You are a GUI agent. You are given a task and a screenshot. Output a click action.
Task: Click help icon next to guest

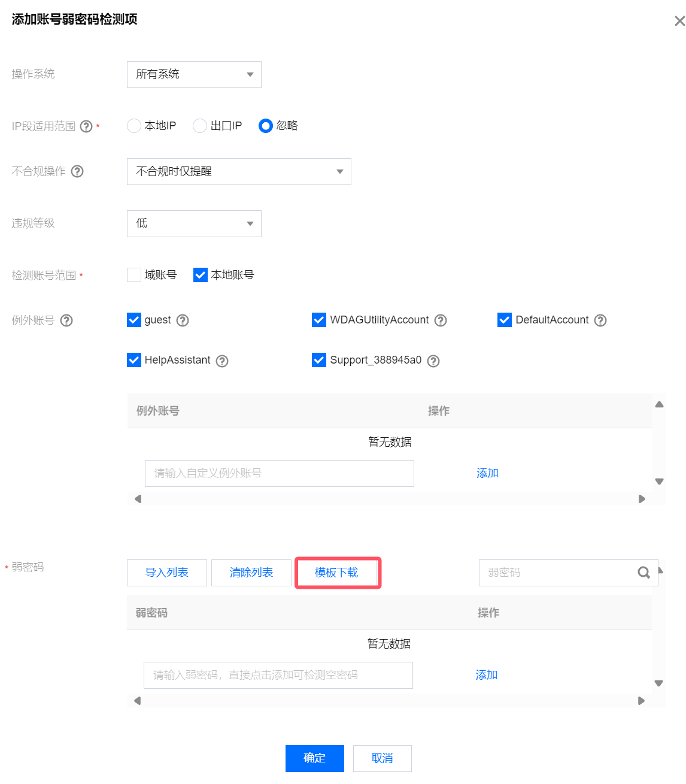183,320
